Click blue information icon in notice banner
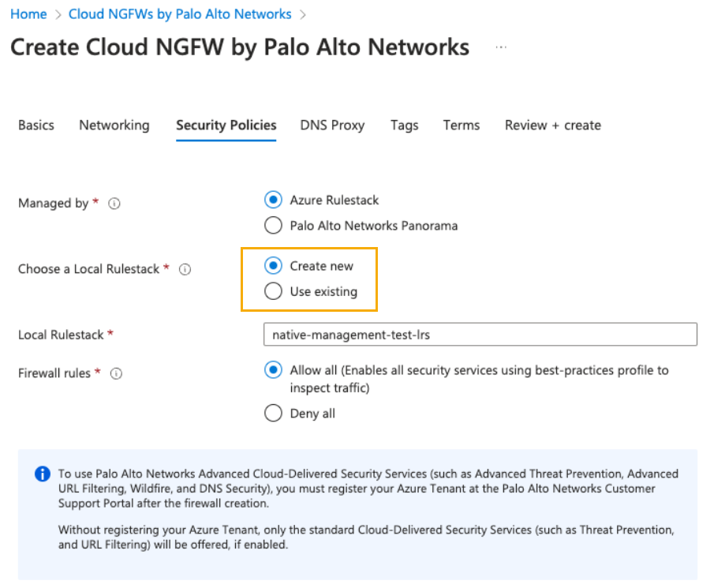 [x=43, y=474]
